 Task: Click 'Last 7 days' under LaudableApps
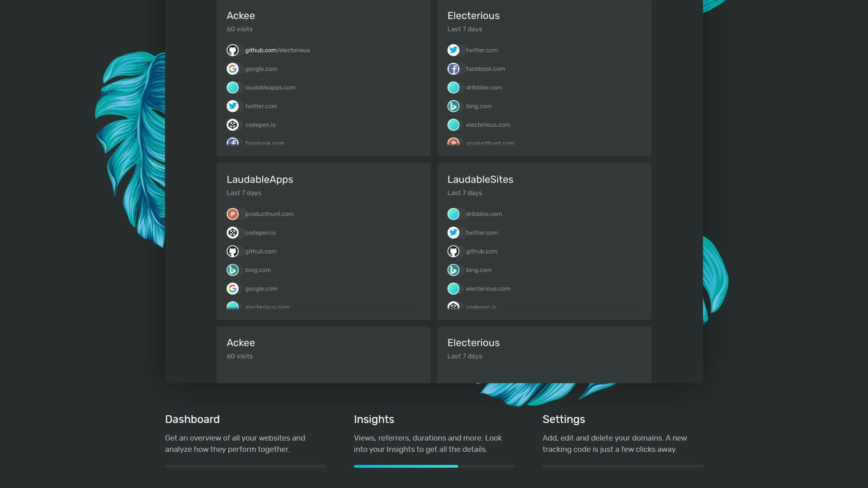click(x=244, y=192)
